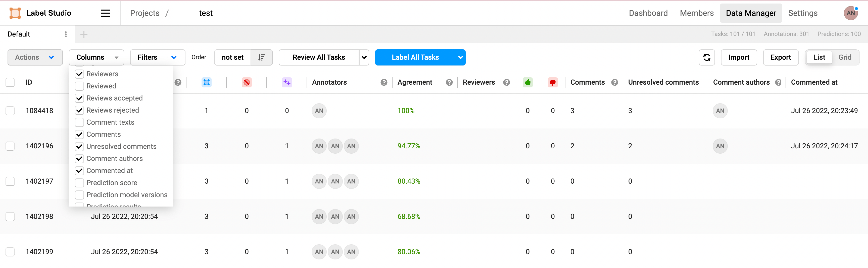Image resolution: width=868 pixels, height=268 pixels.
Task: Expand the Filters dropdown
Action: point(157,57)
